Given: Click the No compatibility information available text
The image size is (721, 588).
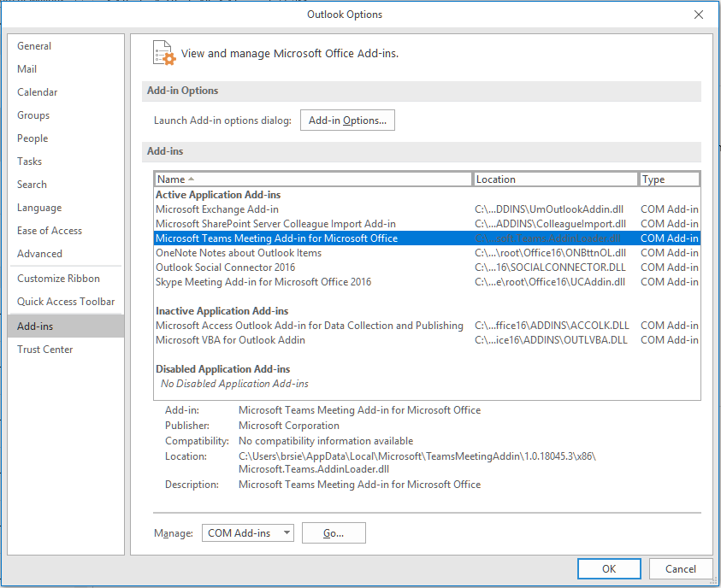Looking at the screenshot, I should pyautogui.click(x=326, y=441).
